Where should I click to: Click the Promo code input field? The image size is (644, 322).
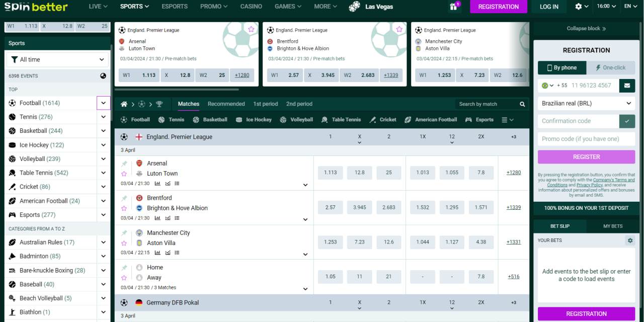[586, 139]
